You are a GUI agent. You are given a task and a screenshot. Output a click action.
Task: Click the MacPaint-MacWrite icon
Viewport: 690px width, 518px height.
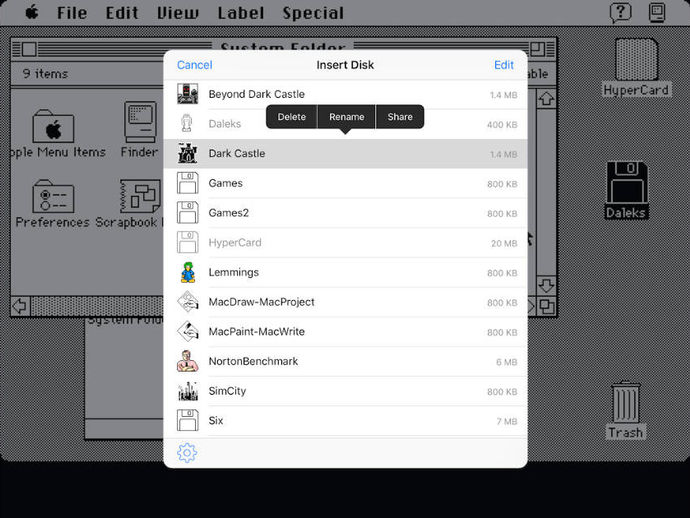tap(188, 331)
